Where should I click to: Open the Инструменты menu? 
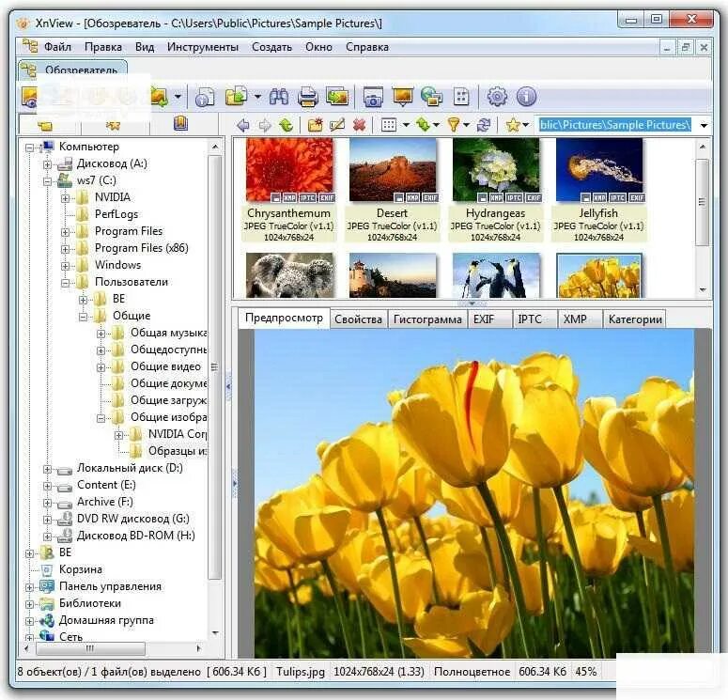point(202,47)
